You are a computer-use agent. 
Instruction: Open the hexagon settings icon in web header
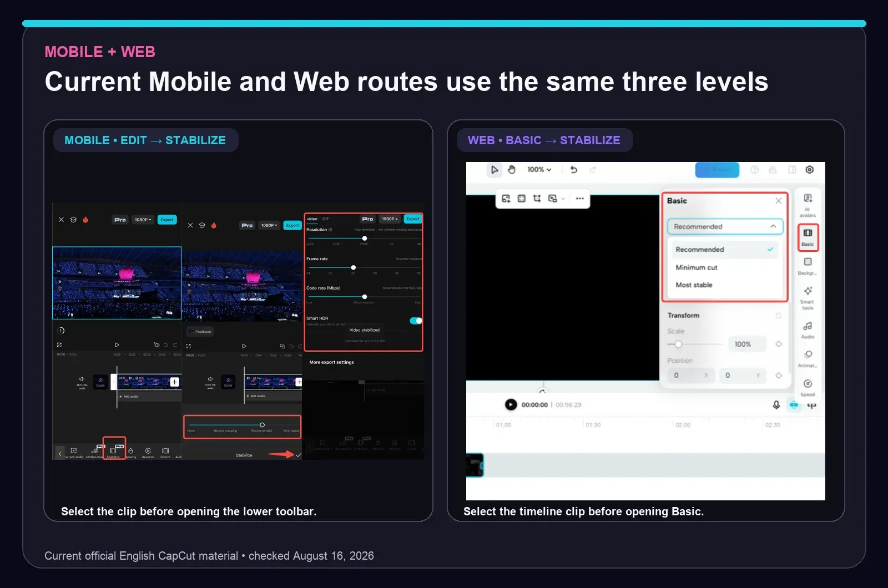[x=810, y=170]
